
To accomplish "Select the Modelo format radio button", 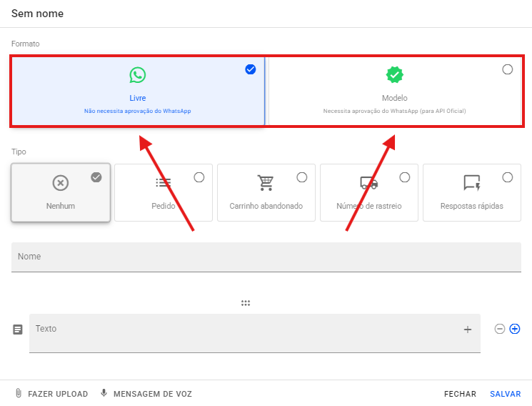I will tap(508, 69).
